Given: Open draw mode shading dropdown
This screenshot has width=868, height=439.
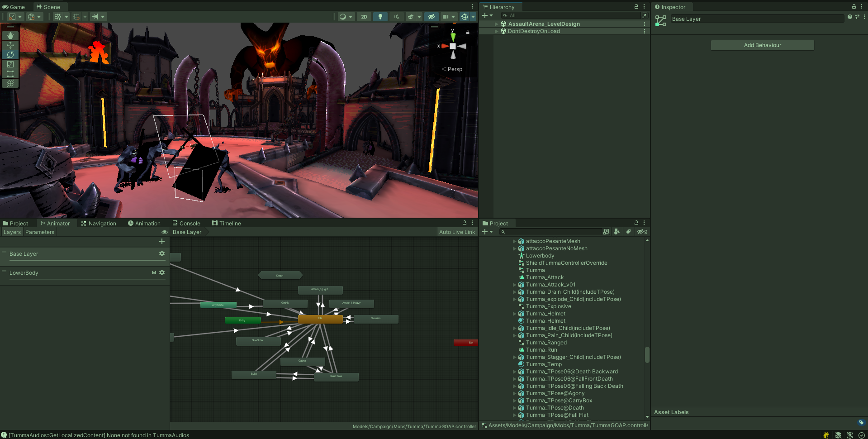Looking at the screenshot, I should tap(346, 17).
